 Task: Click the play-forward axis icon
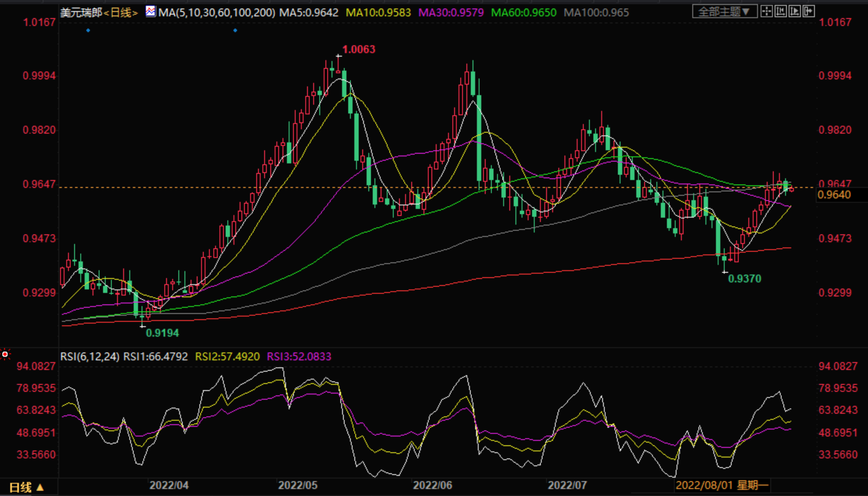[794, 11]
